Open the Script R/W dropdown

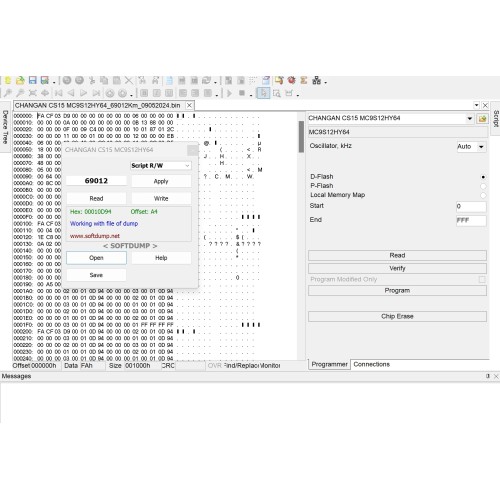[x=161, y=166]
